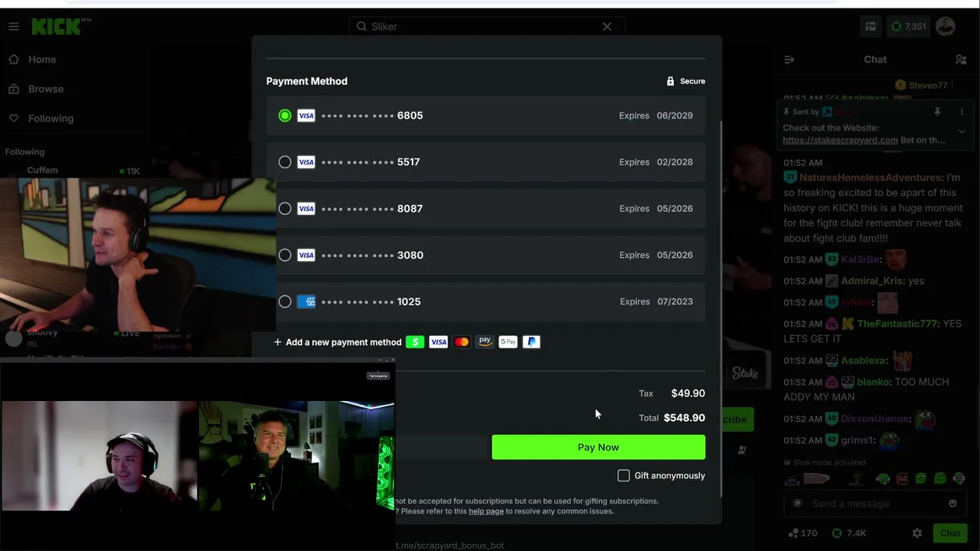Choose the Amazon Pay icon

click(485, 342)
